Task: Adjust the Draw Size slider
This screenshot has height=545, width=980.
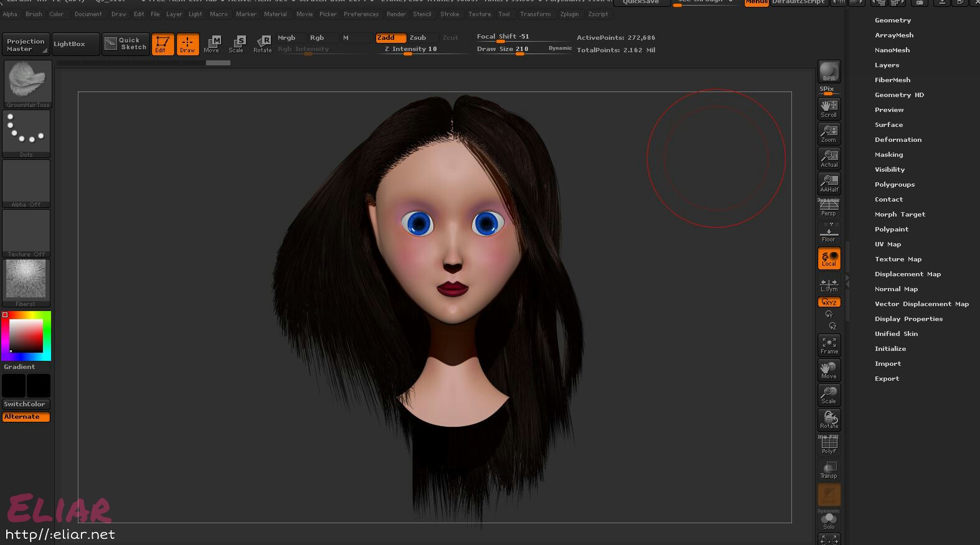Action: [x=523, y=50]
